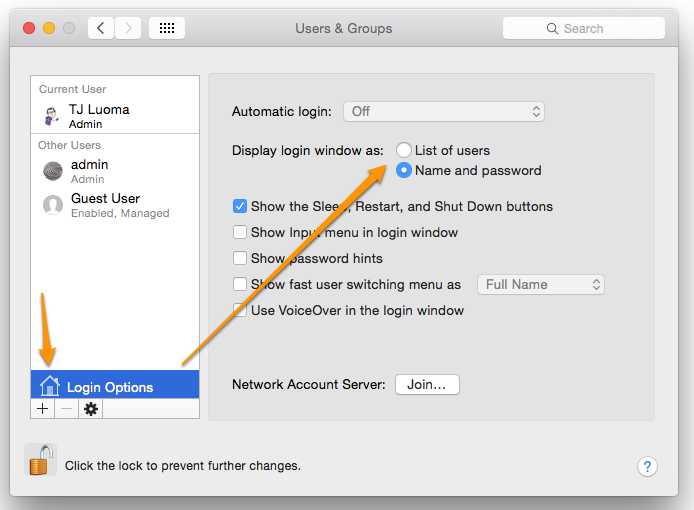Add a new user with plus button

[43, 408]
